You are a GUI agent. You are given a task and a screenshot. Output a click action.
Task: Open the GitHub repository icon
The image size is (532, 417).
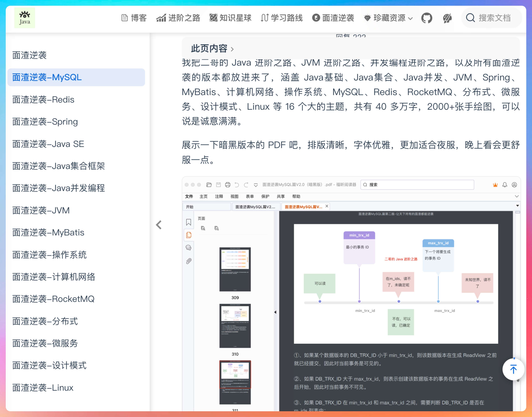426,18
